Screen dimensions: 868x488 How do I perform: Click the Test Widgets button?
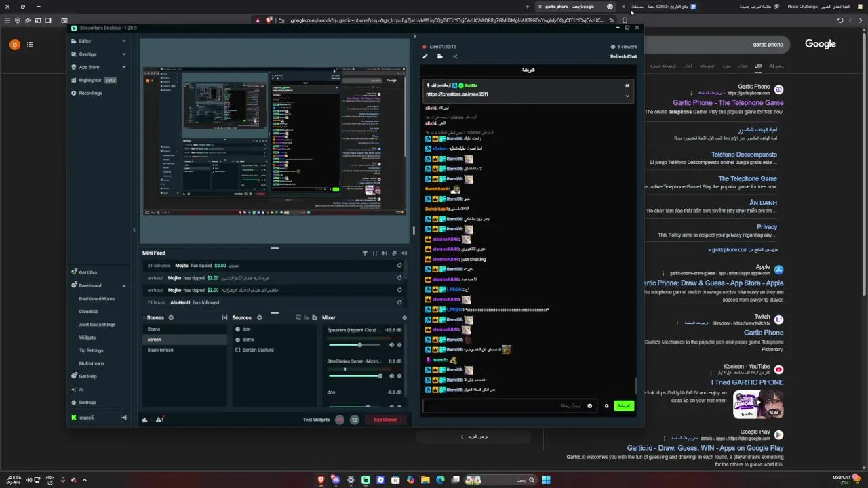pos(316,420)
